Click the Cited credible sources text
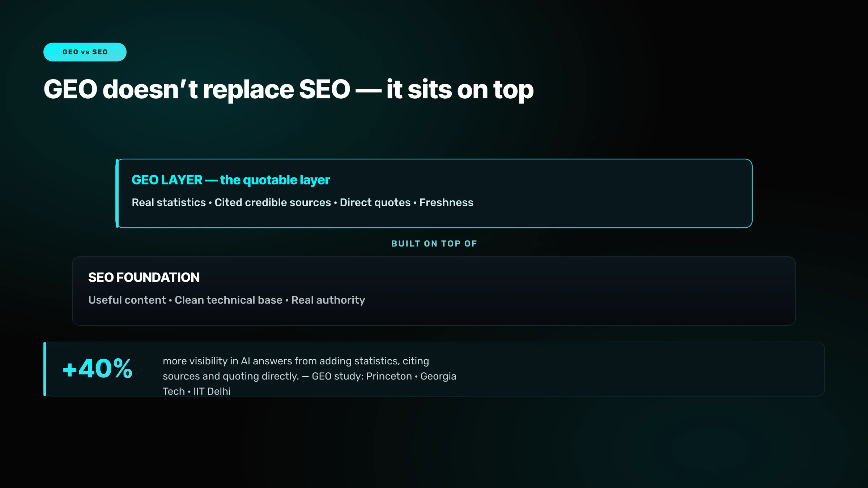Screen dimensions: 868x488 coord(273,202)
